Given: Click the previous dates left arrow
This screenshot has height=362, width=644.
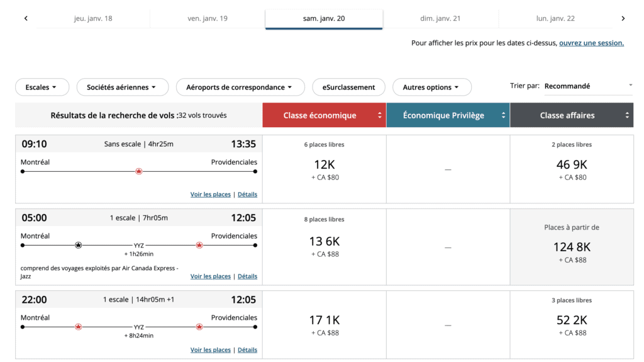Looking at the screenshot, I should pos(26,18).
